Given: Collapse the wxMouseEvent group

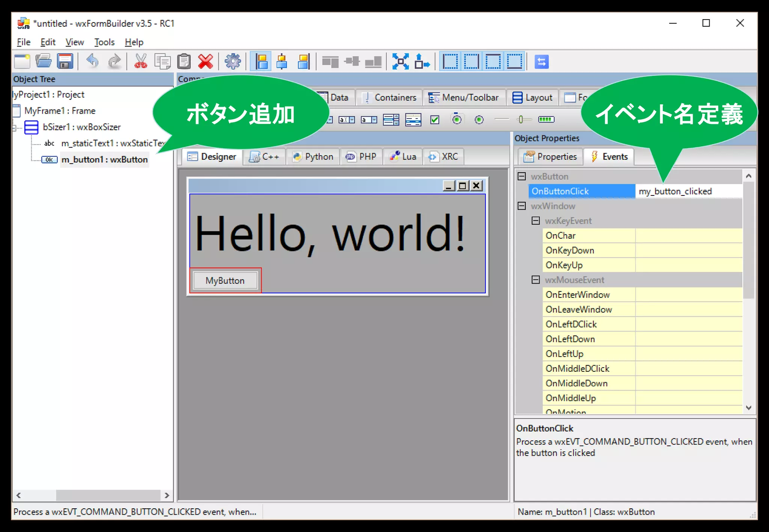Looking at the screenshot, I should click(536, 280).
